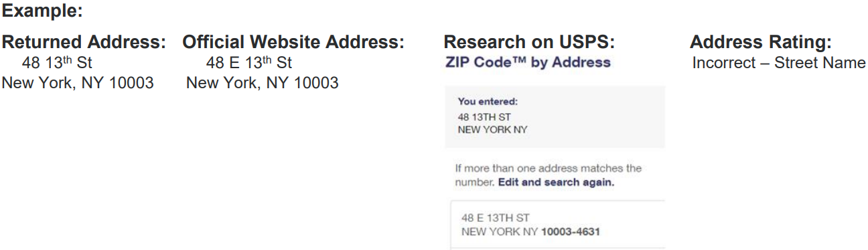Click '48 13th St' under Returned Address

coord(57,64)
